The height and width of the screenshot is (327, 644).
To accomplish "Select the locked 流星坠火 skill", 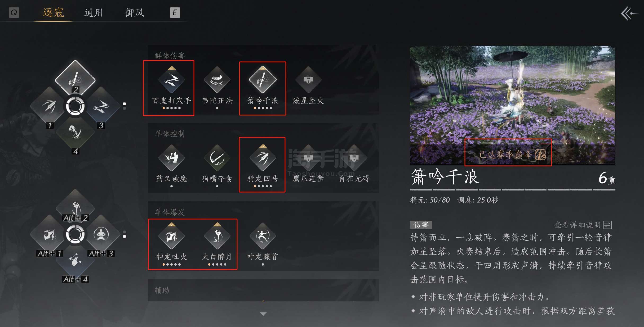I will tap(308, 80).
